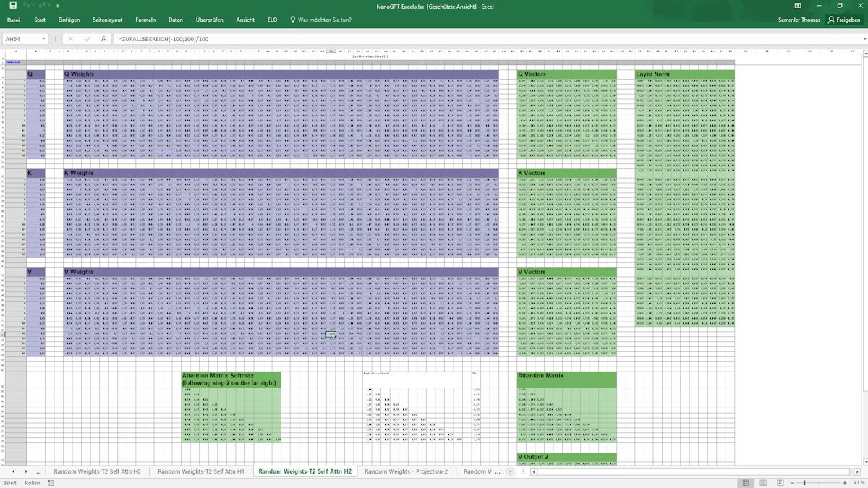
Task: Click the confirm entry checkmark in formula bar
Action: (x=87, y=38)
